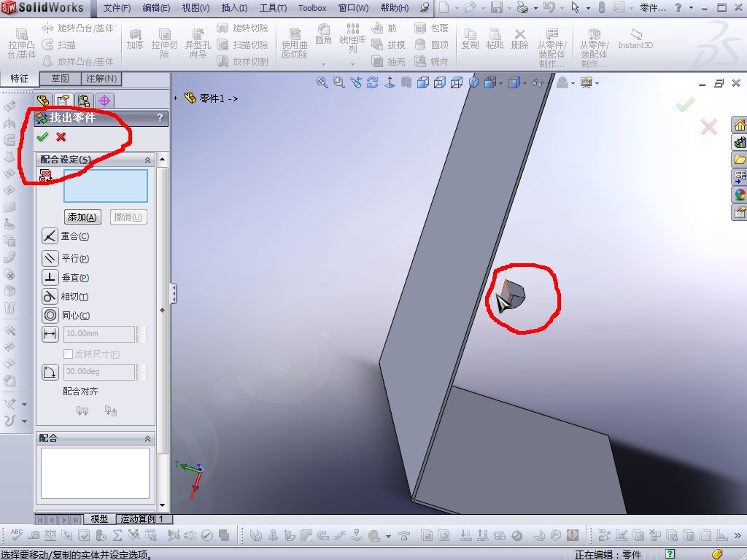Expand the 零件1 flyout tree node
The image size is (747, 560).
pyautogui.click(x=176, y=98)
